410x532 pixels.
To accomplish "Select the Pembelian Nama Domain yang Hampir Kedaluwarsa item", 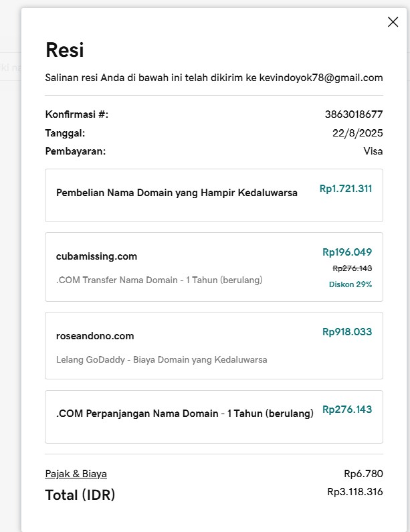I will pos(177,193).
